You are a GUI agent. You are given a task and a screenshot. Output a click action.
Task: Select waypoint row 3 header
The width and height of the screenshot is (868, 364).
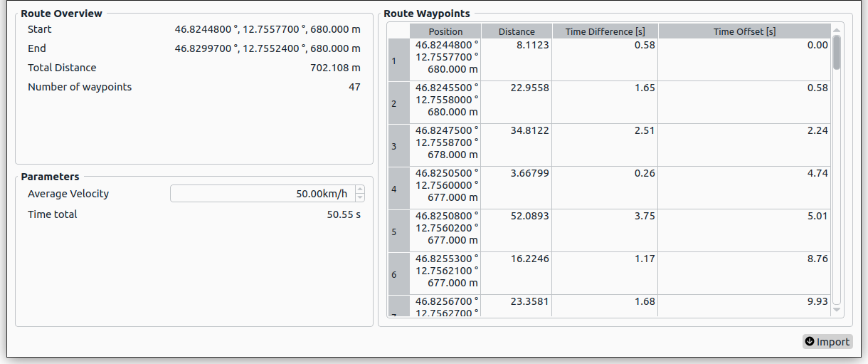pyautogui.click(x=398, y=145)
